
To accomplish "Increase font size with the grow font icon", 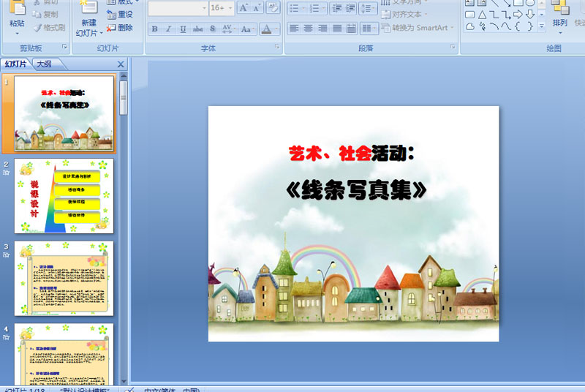I will point(244,8).
